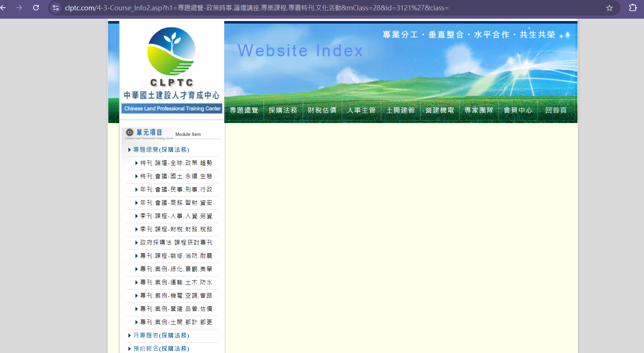Select 專刊.案例-土開.都計.都更 item
This screenshot has width=644, height=353.
click(x=176, y=322)
